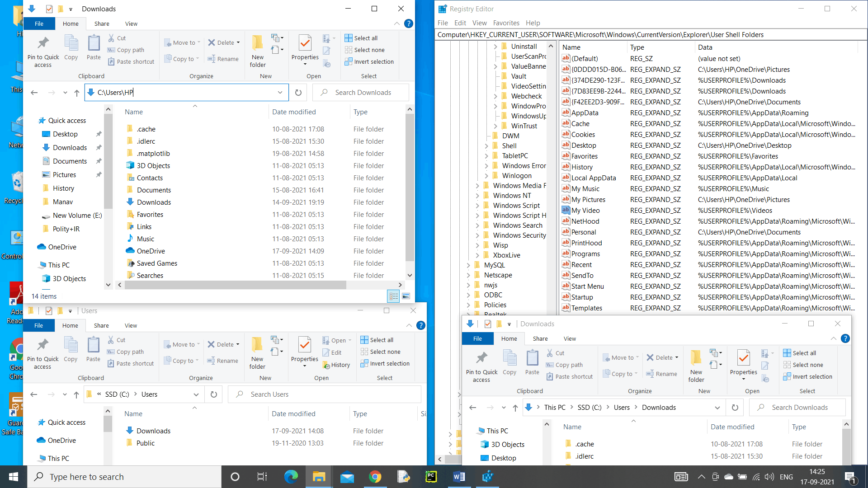868x488 pixels.
Task: Click the horizontal scrollbar in top Downloads file list
Action: pyautogui.click(x=235, y=285)
